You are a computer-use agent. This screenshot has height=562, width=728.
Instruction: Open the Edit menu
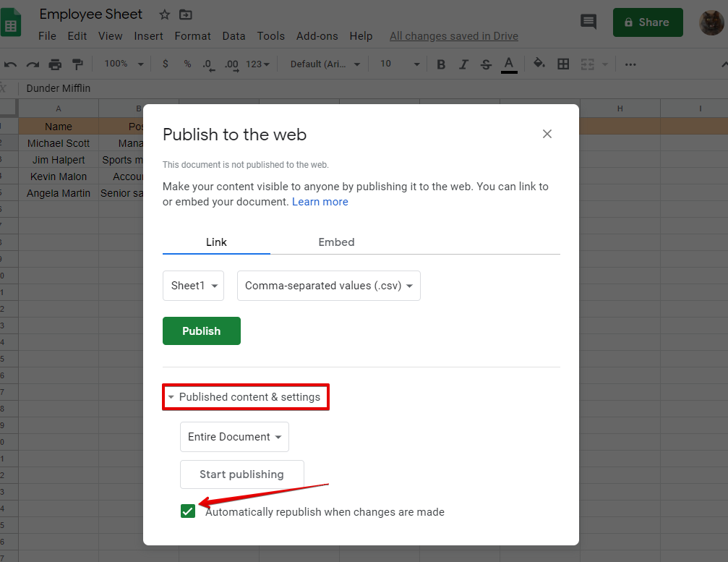(x=77, y=36)
